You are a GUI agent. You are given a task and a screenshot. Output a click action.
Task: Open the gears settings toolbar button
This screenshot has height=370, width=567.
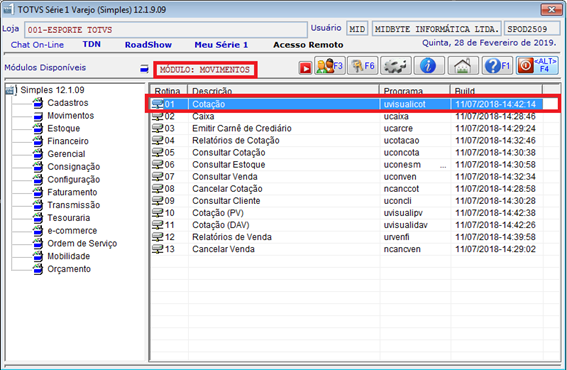click(x=396, y=66)
